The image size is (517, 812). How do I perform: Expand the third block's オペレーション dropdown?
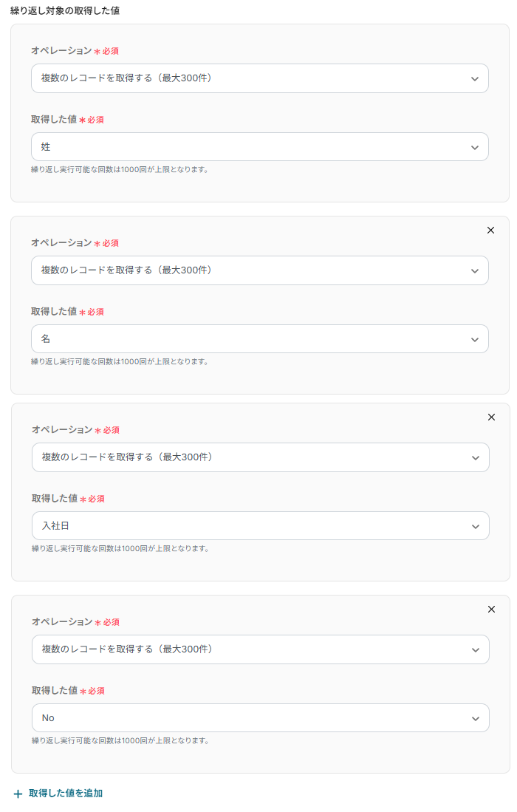tap(260, 457)
